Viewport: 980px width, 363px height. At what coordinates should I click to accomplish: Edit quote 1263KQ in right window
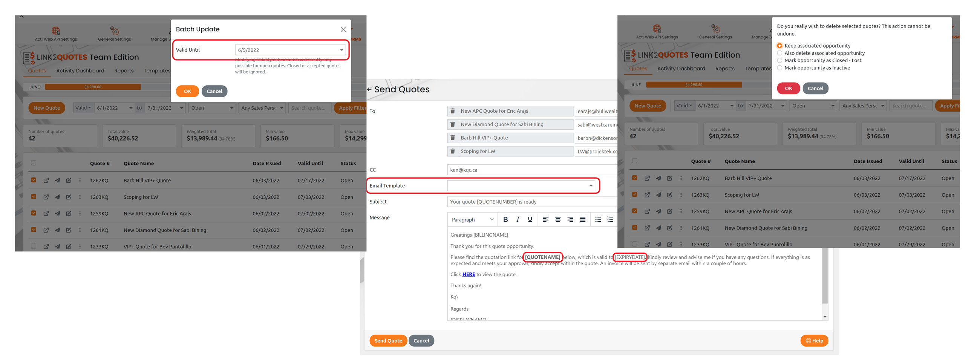pos(669,195)
